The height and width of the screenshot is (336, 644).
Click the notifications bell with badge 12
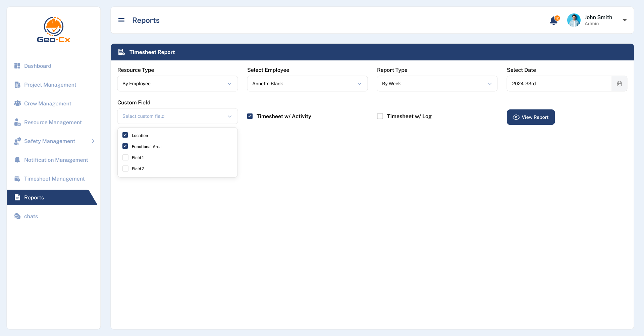[553, 20]
